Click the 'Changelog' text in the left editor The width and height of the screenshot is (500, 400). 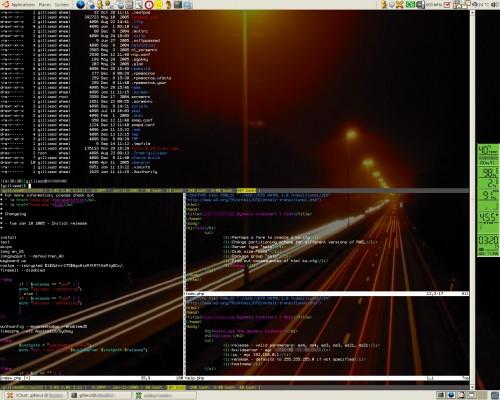click(x=15, y=214)
